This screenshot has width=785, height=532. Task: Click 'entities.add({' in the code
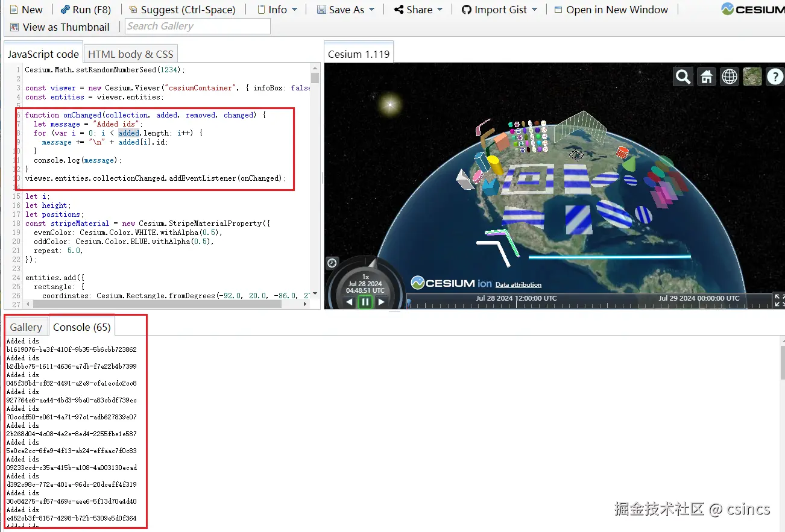(x=55, y=278)
